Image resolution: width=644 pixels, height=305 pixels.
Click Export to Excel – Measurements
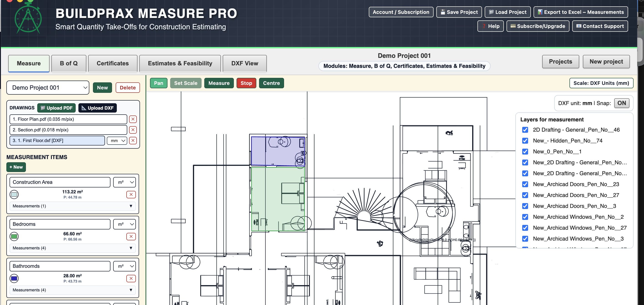(581, 12)
